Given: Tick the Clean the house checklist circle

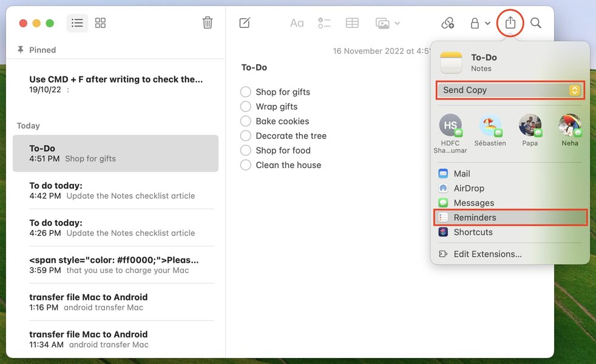Looking at the screenshot, I should tap(246, 164).
